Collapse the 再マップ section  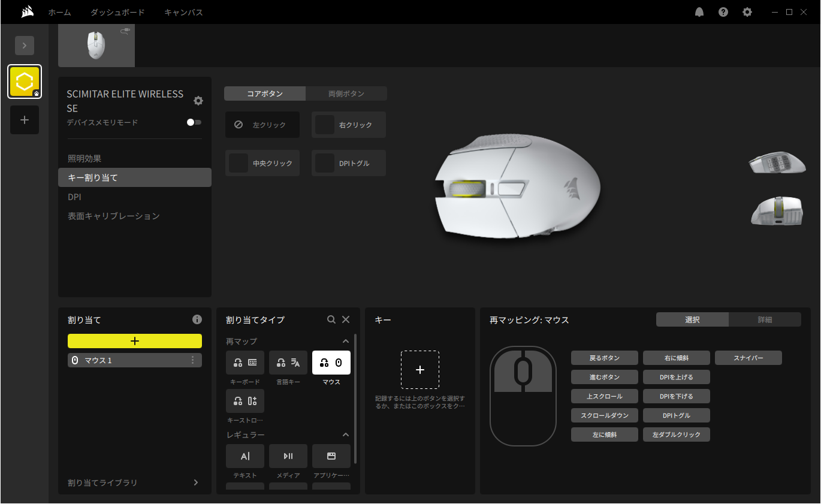pos(346,341)
